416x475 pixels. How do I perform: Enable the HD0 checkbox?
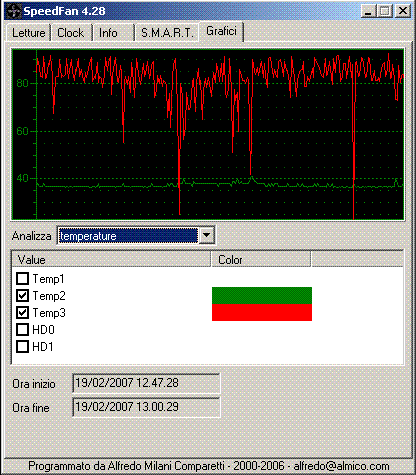click(x=23, y=330)
